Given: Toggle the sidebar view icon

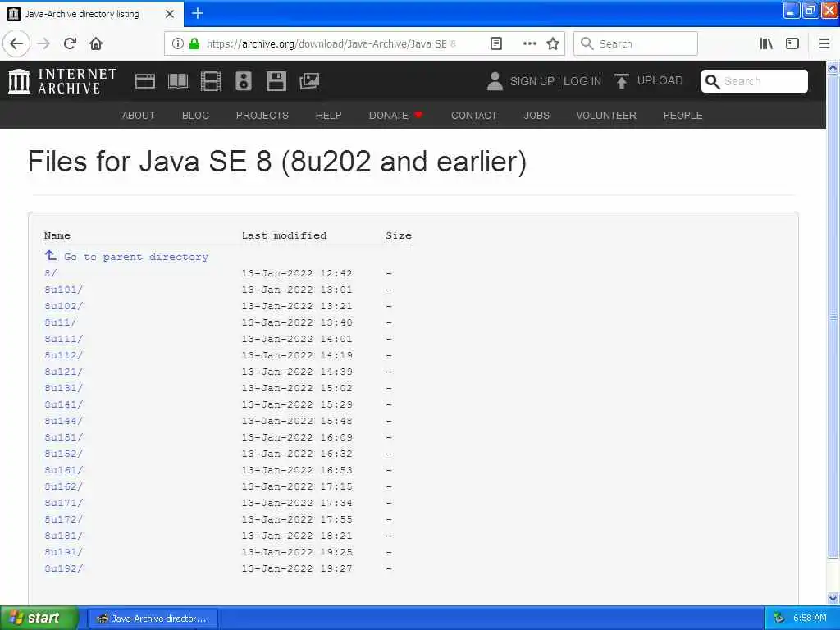Looking at the screenshot, I should (792, 43).
